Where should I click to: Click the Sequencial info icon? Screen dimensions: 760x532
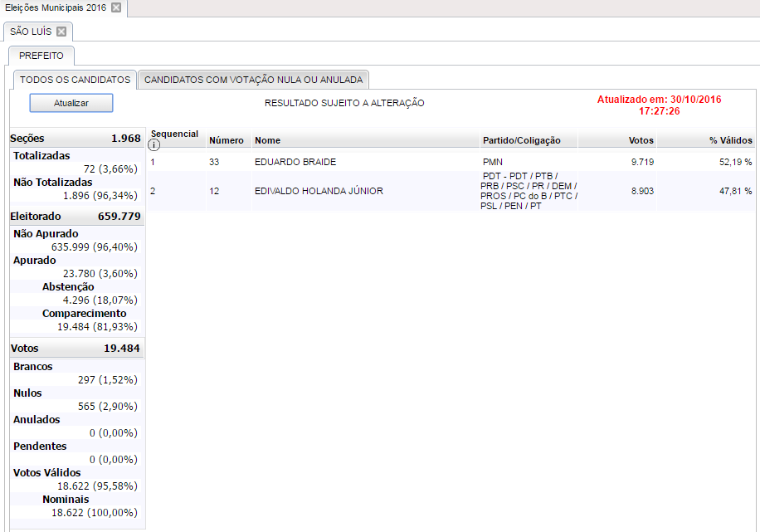point(154,145)
